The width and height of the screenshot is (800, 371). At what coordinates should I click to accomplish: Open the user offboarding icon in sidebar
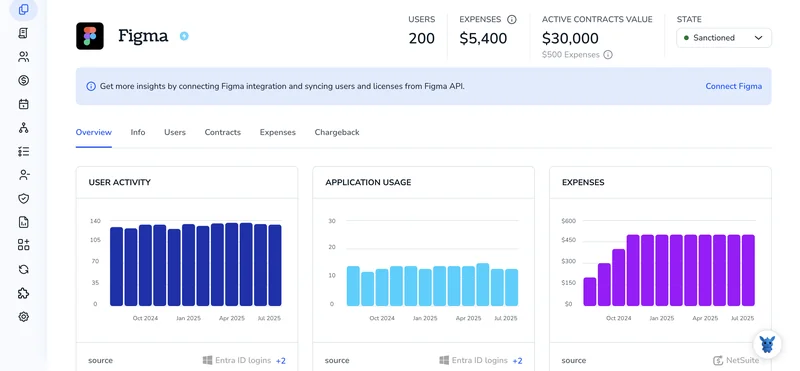tap(23, 175)
